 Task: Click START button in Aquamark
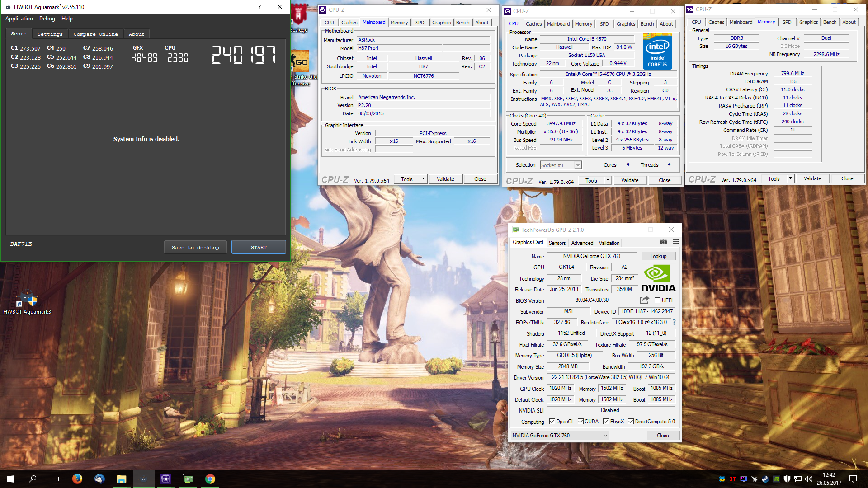click(259, 247)
